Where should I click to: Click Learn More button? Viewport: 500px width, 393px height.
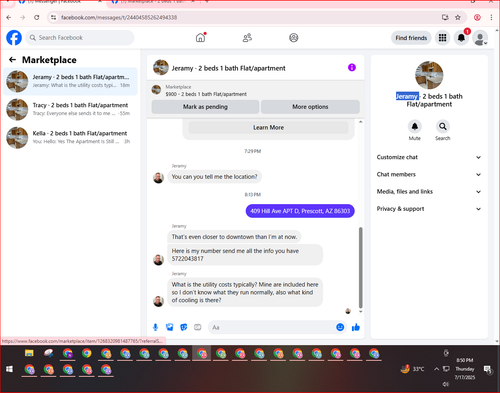tap(268, 127)
